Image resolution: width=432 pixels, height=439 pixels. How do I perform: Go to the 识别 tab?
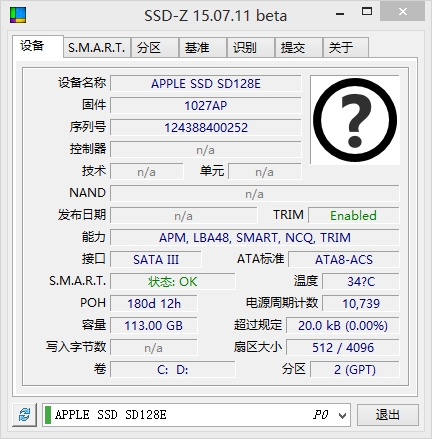pyautogui.click(x=251, y=48)
